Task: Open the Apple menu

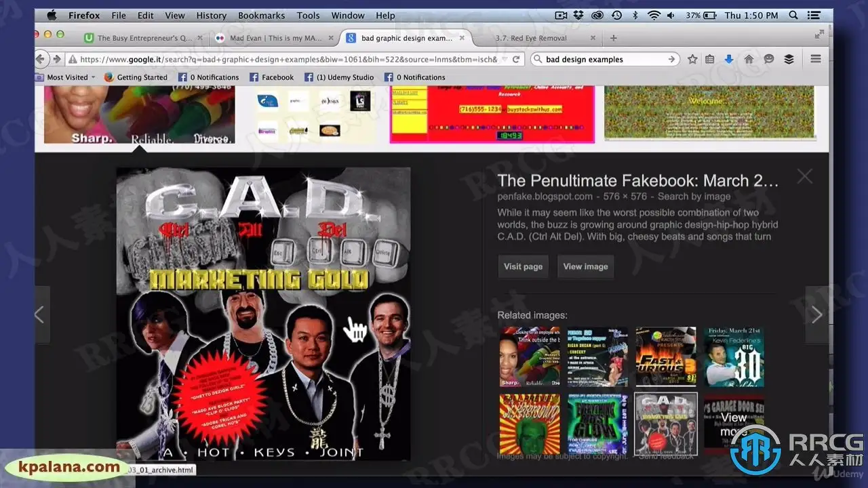Action: point(52,15)
